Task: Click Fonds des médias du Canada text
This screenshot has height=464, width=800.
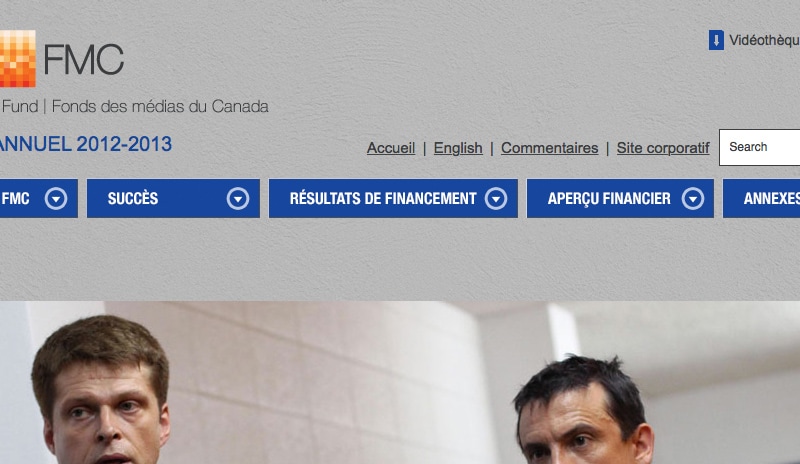Action: (x=160, y=106)
